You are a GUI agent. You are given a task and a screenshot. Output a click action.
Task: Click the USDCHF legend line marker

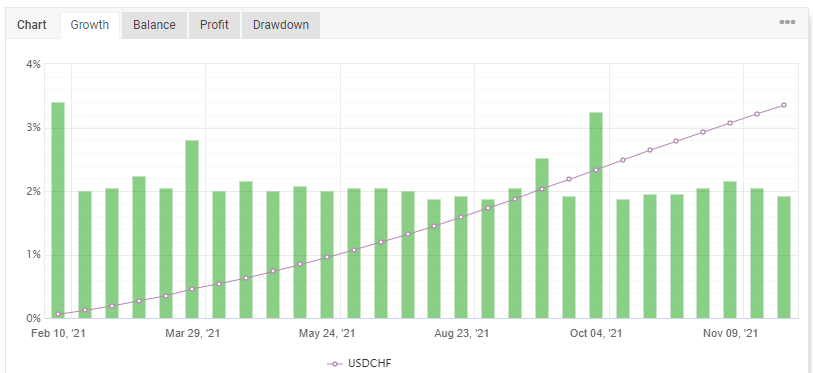335,364
